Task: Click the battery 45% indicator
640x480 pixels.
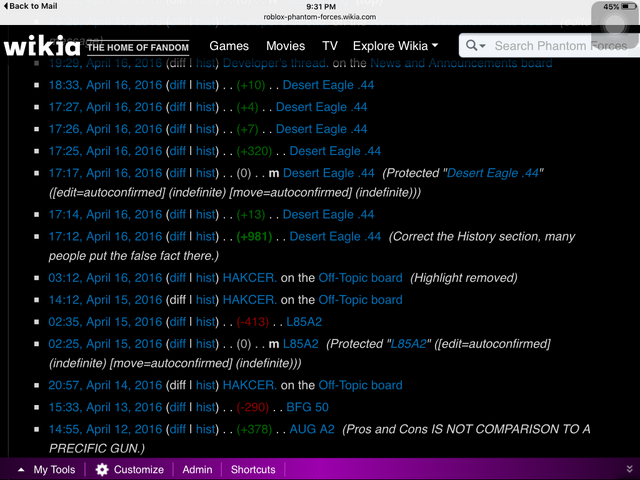Action: (619, 6)
